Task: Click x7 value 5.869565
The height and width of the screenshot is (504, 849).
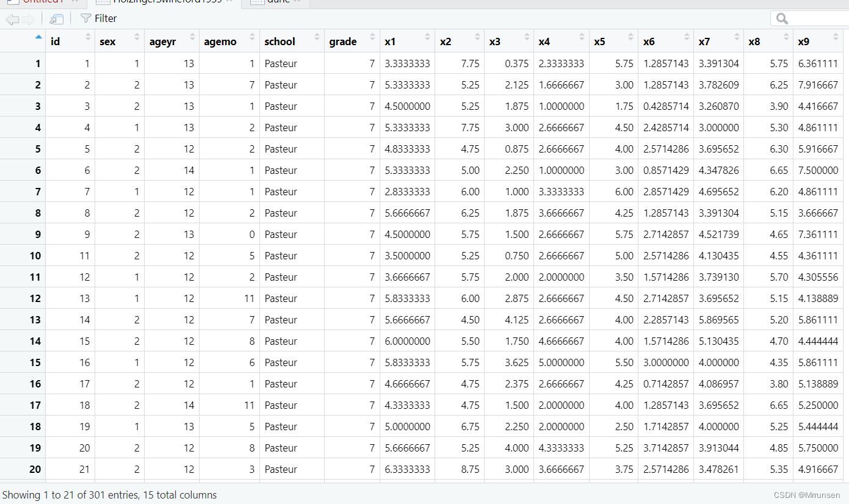Action: coord(719,320)
